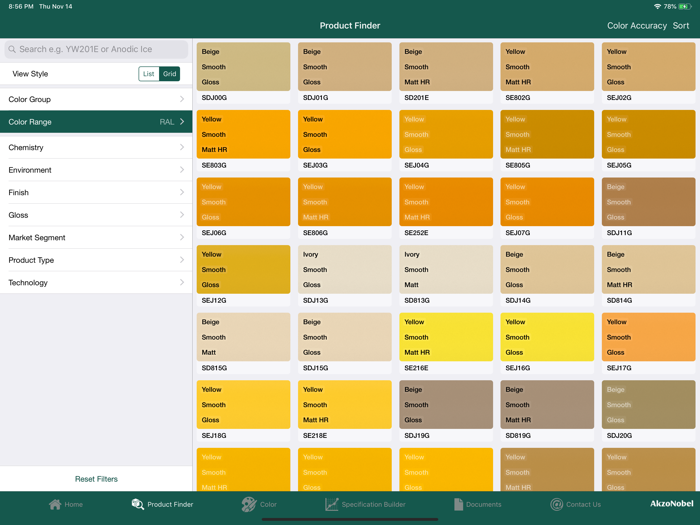
Task: Select the SDJ15G beige gloss swatch
Action: pos(345,337)
